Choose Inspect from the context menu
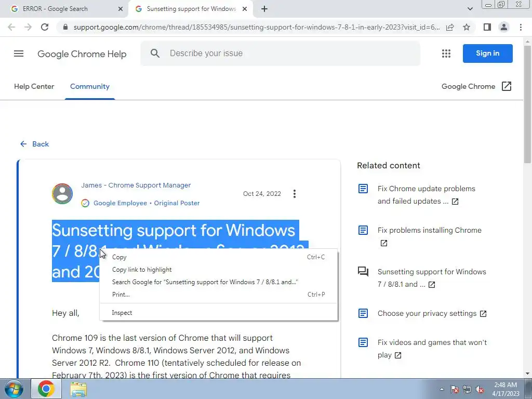The image size is (532, 399). pyautogui.click(x=219, y=313)
